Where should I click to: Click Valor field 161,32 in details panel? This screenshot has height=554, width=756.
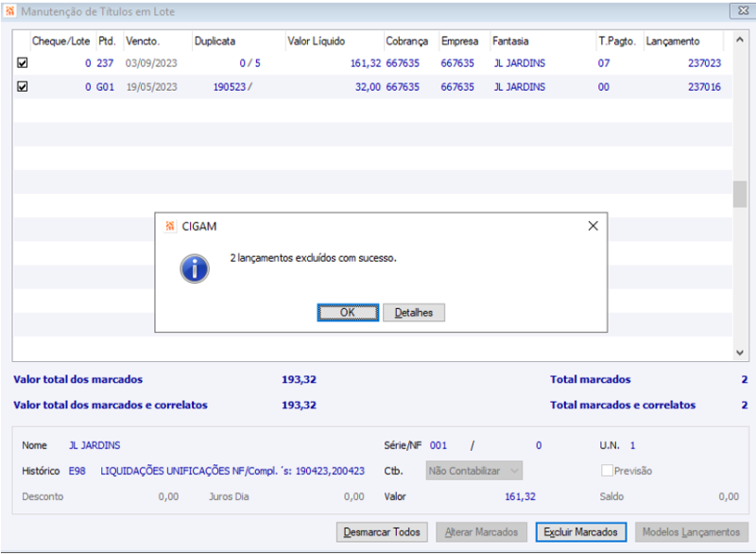(521, 496)
